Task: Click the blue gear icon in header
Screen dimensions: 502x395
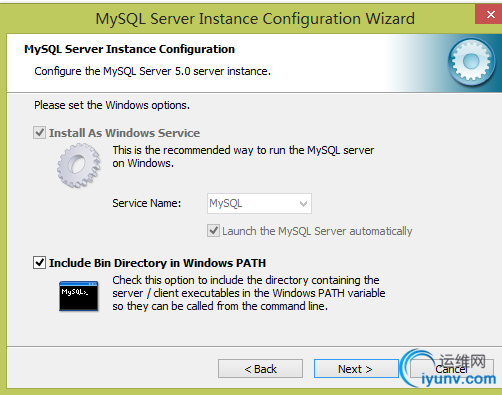Action: (471, 62)
